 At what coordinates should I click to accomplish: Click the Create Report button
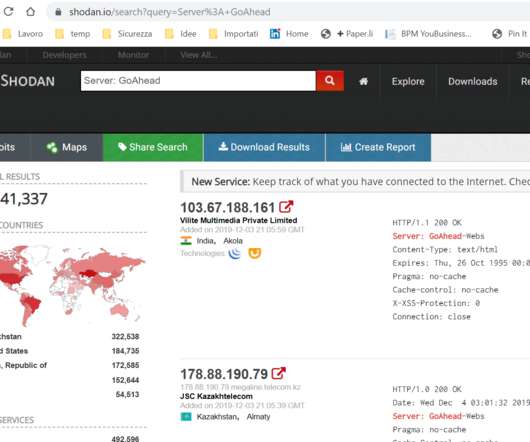(x=378, y=147)
